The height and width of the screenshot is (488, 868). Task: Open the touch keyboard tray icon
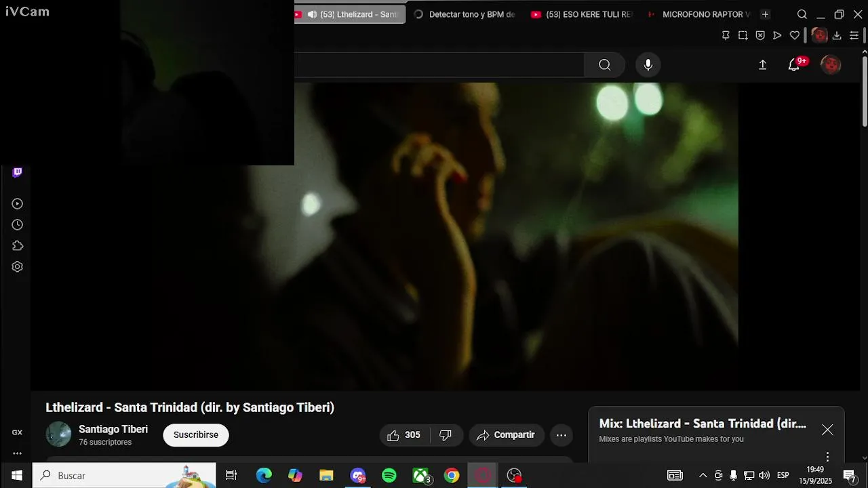click(x=675, y=475)
